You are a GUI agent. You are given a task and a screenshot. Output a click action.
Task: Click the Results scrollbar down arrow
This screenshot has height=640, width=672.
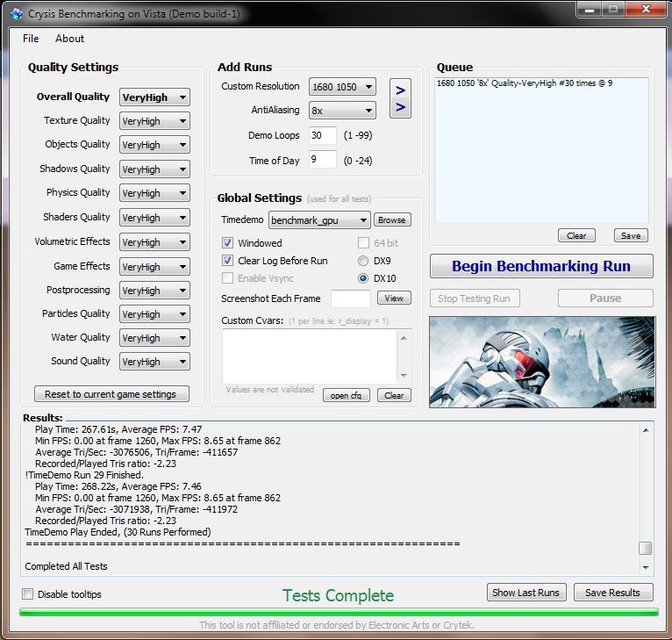pos(646,567)
